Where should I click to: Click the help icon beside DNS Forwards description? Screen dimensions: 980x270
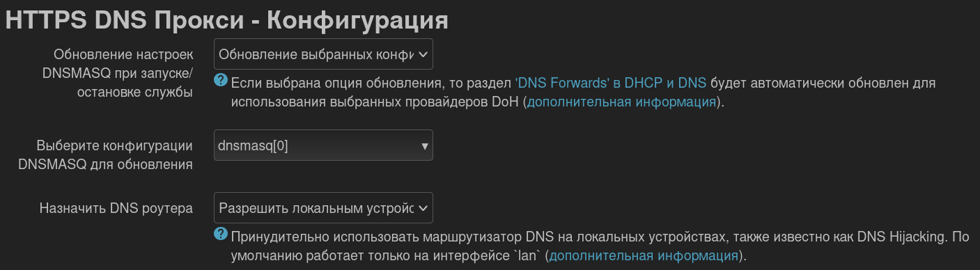(221, 81)
